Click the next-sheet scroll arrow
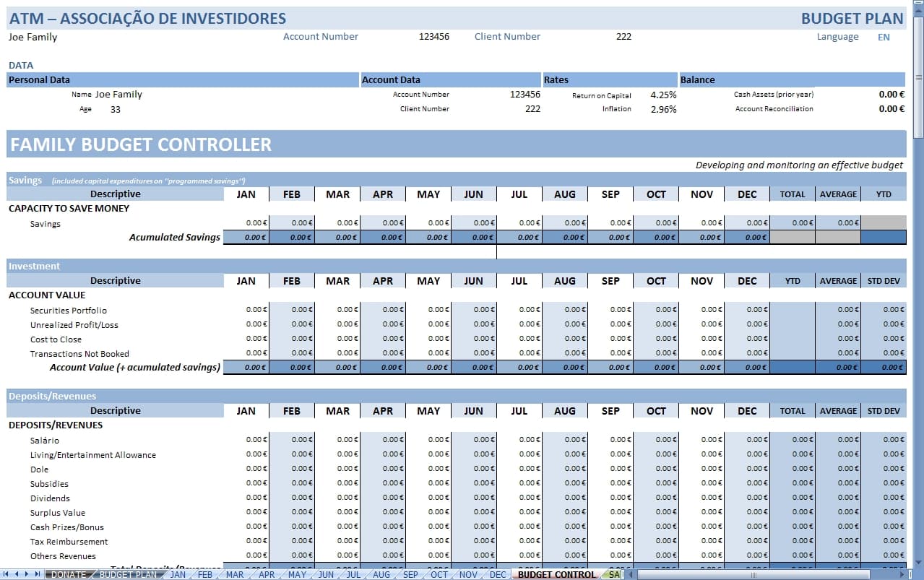The width and height of the screenshot is (924, 580). click(x=26, y=574)
